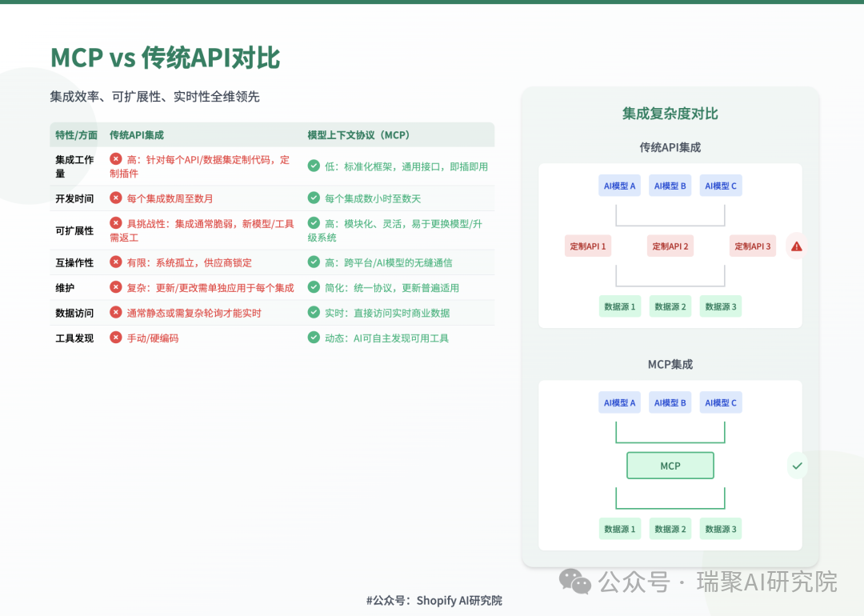The height and width of the screenshot is (616, 864).
Task: Click green check icon in 互操作性 row
Action: (x=314, y=262)
